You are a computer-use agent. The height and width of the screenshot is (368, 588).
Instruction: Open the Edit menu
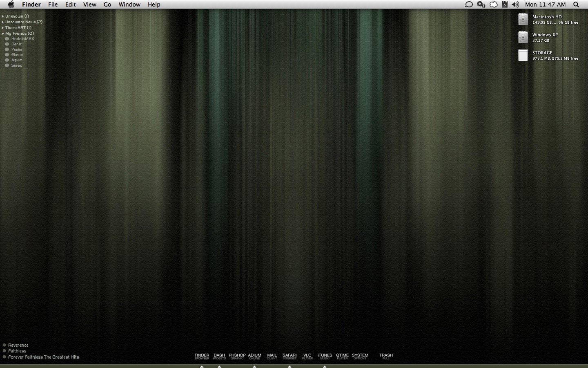71,4
